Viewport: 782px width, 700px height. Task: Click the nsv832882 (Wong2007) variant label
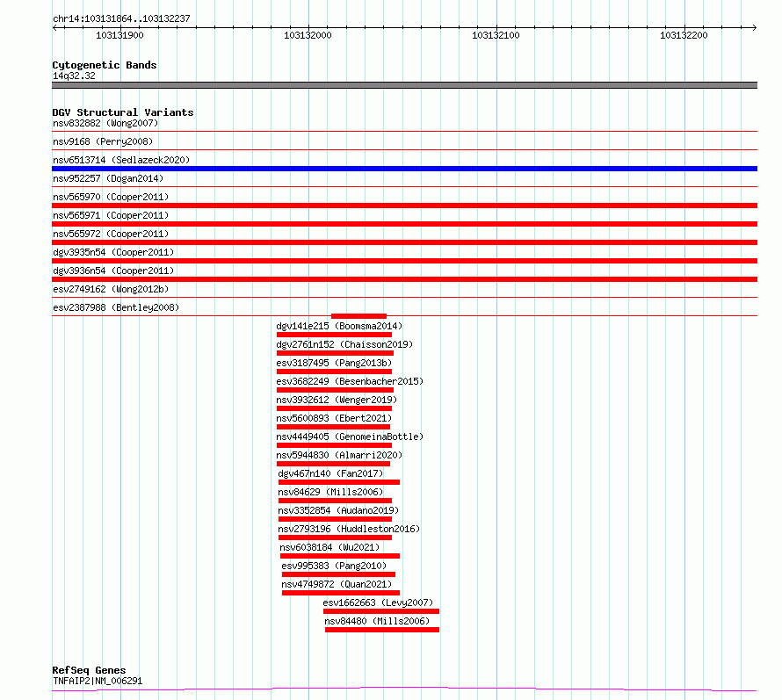105,123
